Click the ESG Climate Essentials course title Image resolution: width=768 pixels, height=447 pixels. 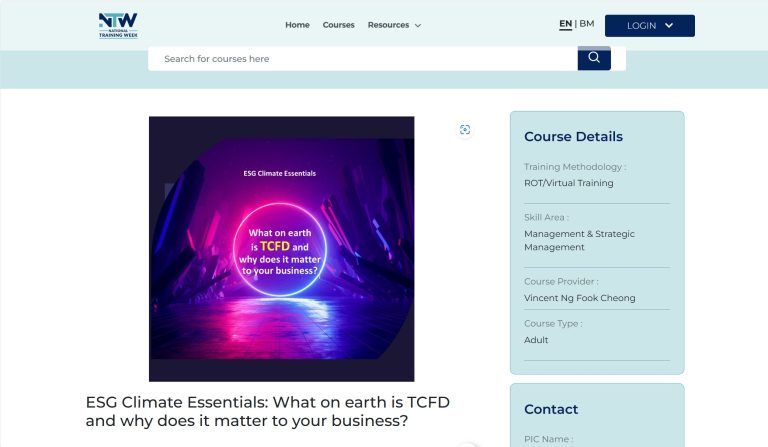268,411
